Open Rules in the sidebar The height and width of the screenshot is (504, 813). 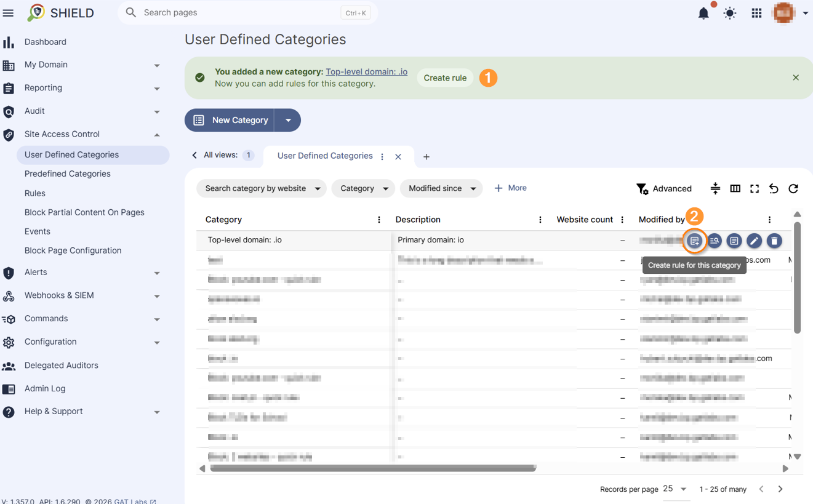[x=35, y=193]
